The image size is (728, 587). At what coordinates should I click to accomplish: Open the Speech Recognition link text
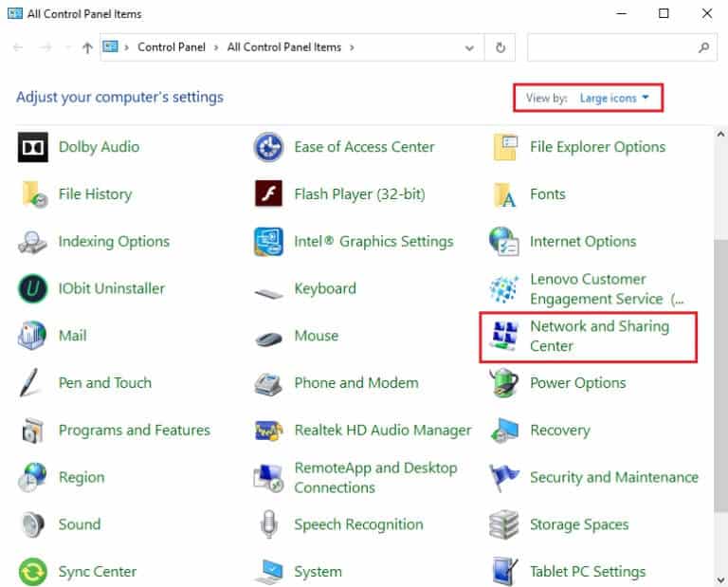click(359, 524)
